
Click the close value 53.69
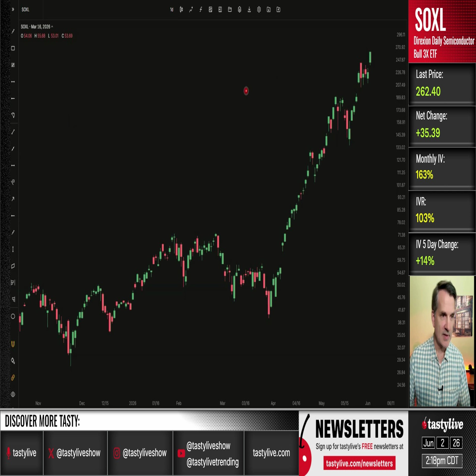(69, 36)
